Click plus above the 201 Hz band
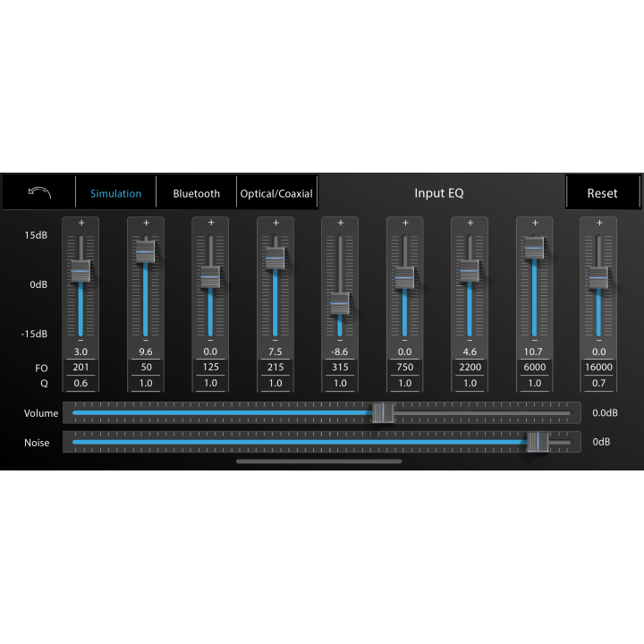 pos(80,223)
